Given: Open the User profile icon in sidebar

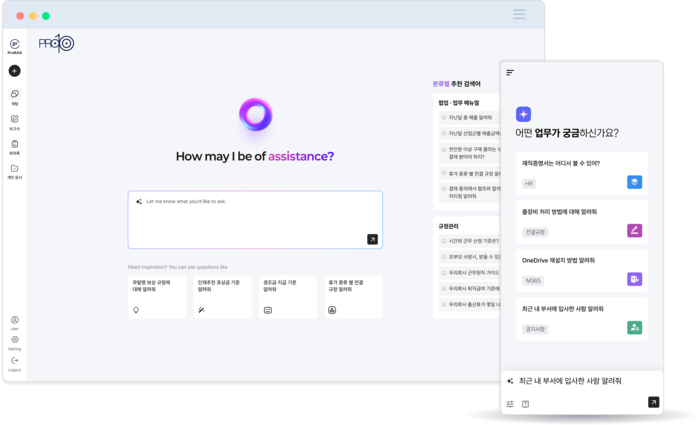Looking at the screenshot, I should point(14,321).
